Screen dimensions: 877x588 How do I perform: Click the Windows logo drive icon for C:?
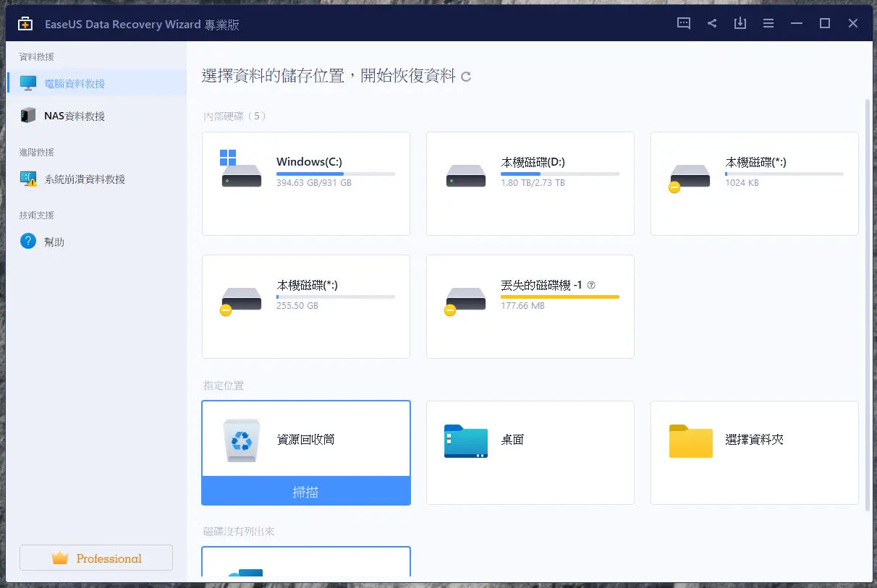[x=241, y=169]
